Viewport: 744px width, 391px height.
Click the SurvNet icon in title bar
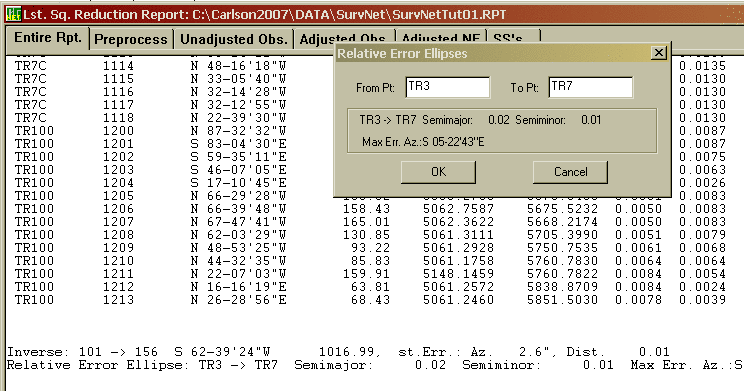coord(13,14)
